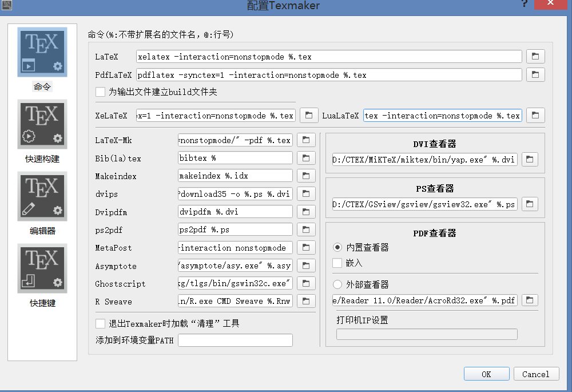Open the 快捷键 (Shortcuts) settings page
The width and height of the screenshot is (572, 392).
point(42,276)
